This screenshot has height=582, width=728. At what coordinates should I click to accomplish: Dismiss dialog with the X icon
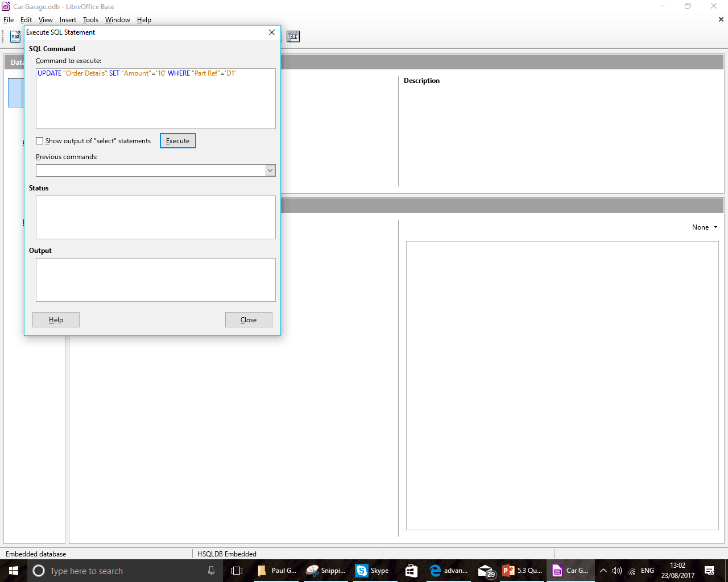tap(272, 32)
